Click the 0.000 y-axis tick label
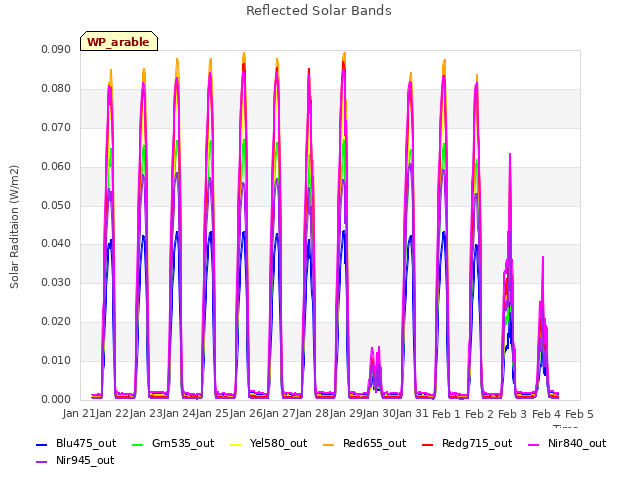640x480 pixels. click(x=56, y=400)
